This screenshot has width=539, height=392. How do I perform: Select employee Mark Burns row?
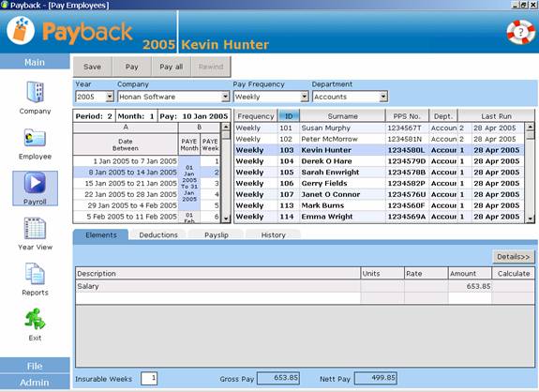pyautogui.click(x=379, y=205)
